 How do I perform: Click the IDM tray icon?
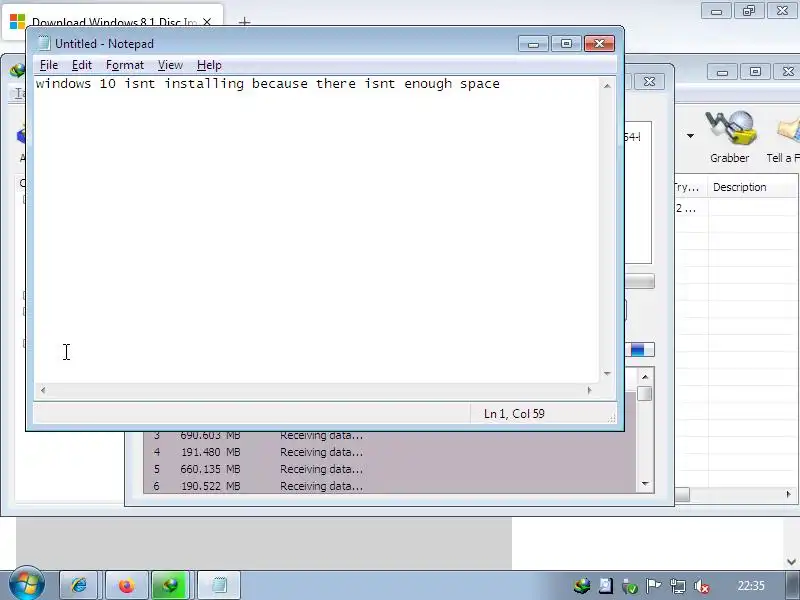tap(582, 586)
